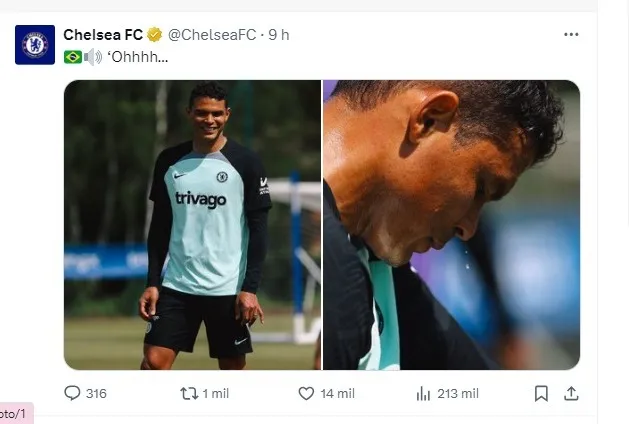The width and height of the screenshot is (629, 424).
Task: Open the repost arrows menu
Action: (x=188, y=393)
